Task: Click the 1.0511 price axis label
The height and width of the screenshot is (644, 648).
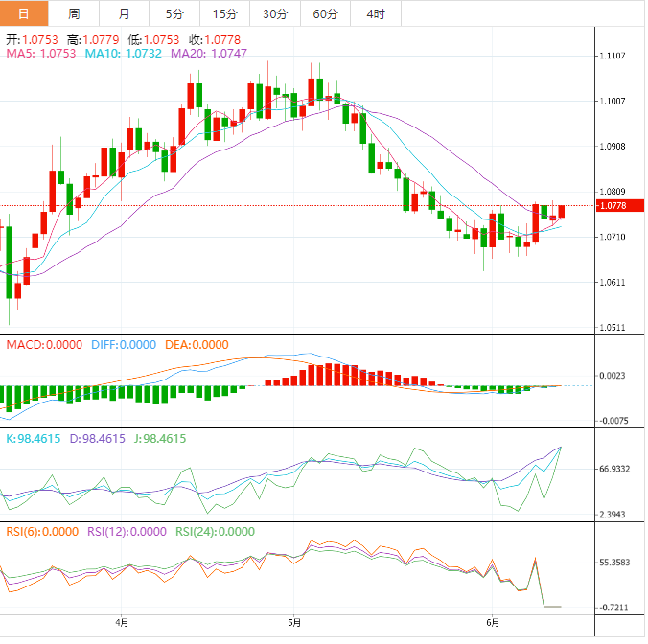Action: [x=613, y=328]
